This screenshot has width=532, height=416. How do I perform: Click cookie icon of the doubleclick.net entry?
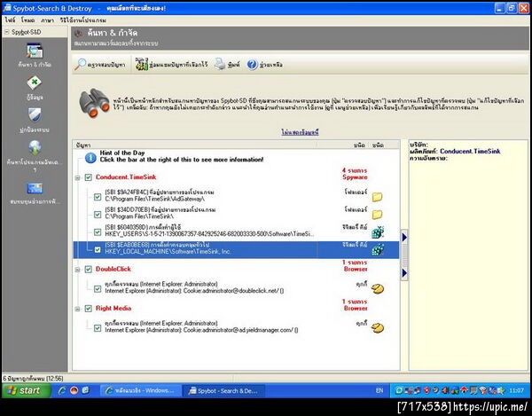(x=378, y=289)
